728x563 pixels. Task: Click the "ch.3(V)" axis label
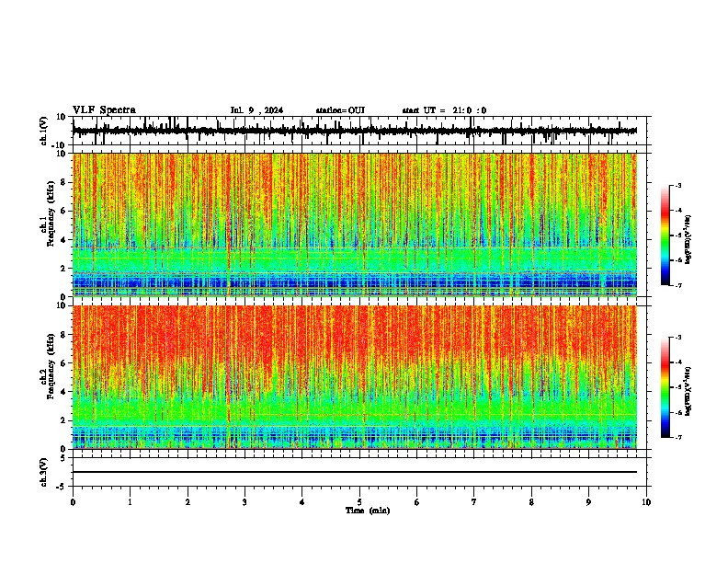(x=44, y=472)
